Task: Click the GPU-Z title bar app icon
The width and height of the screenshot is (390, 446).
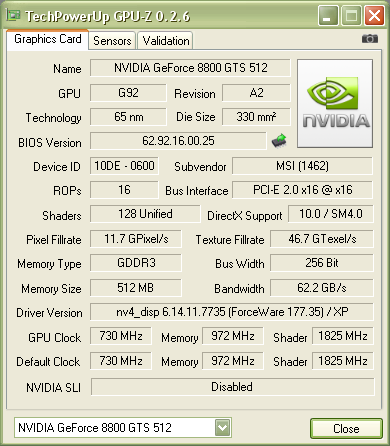Action: coord(14,15)
